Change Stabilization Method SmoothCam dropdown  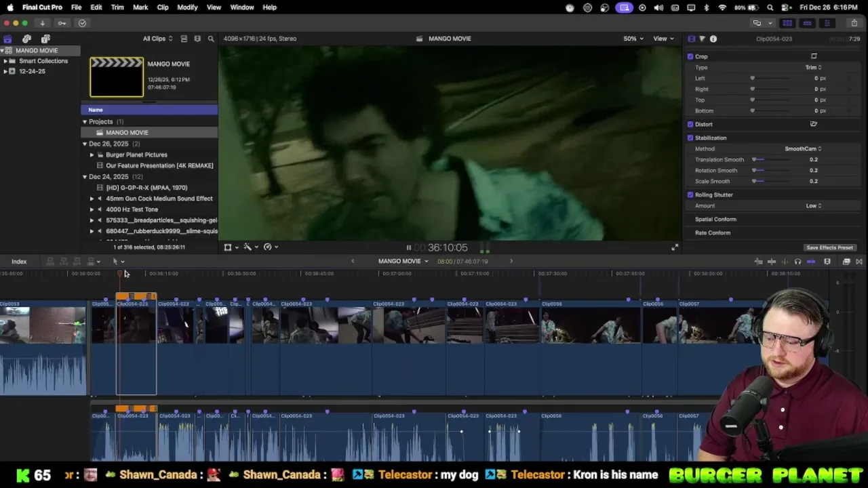pos(803,148)
